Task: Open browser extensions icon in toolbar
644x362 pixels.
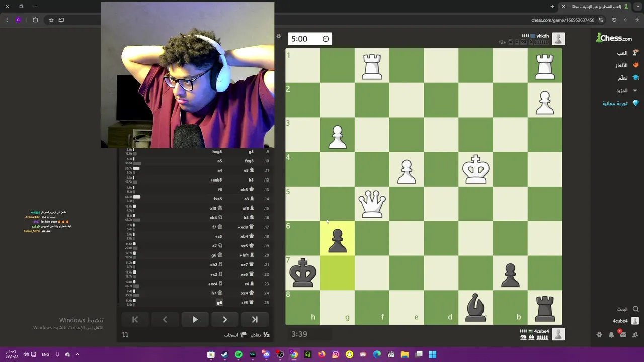Action: (35, 20)
